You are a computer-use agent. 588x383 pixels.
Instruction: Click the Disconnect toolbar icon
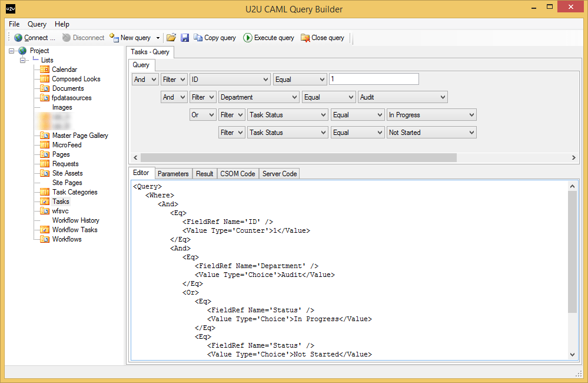[x=67, y=38]
